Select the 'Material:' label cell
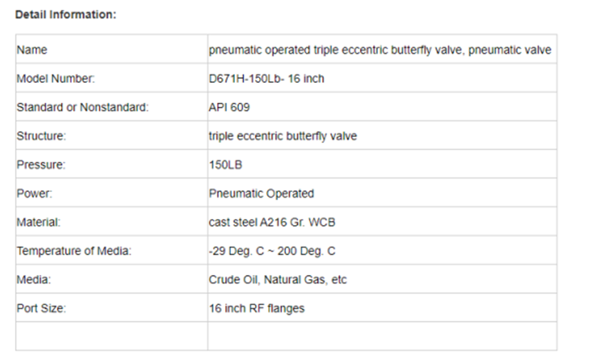597x364 pixels. tap(39, 222)
